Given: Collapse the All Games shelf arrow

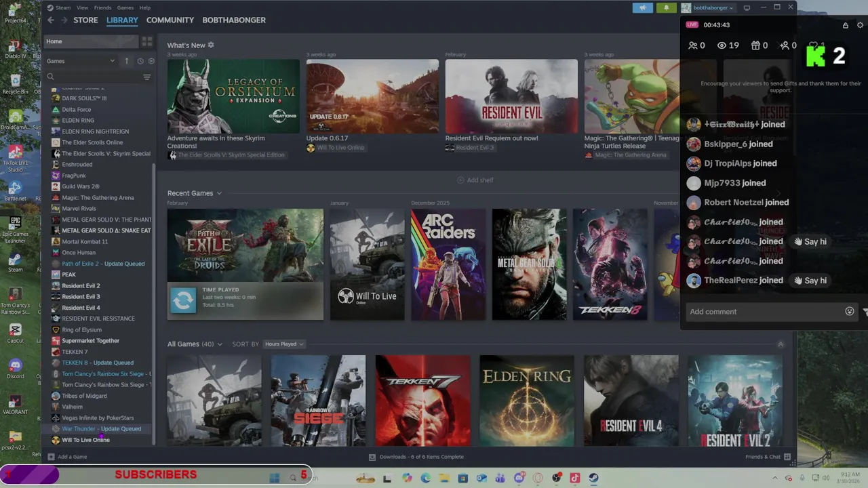Looking at the screenshot, I should pyautogui.click(x=781, y=344).
